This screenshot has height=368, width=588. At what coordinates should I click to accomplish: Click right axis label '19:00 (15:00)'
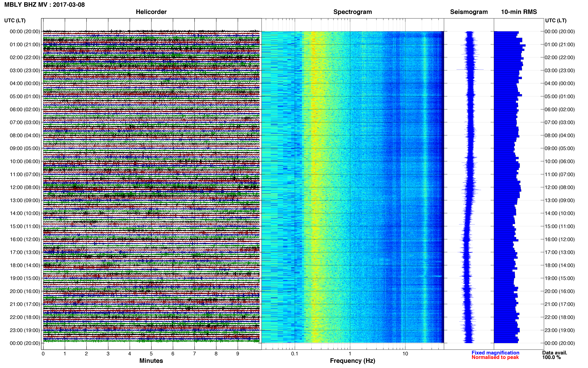(x=560, y=278)
